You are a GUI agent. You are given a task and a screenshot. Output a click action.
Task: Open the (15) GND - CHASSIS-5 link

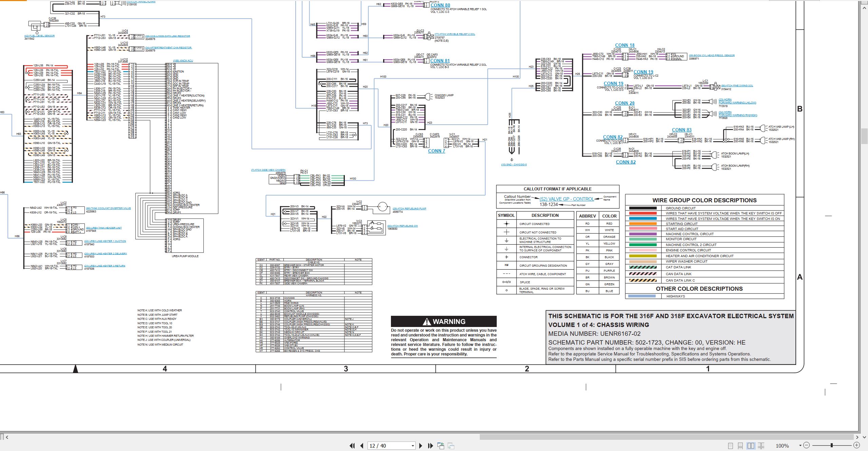pos(514,165)
